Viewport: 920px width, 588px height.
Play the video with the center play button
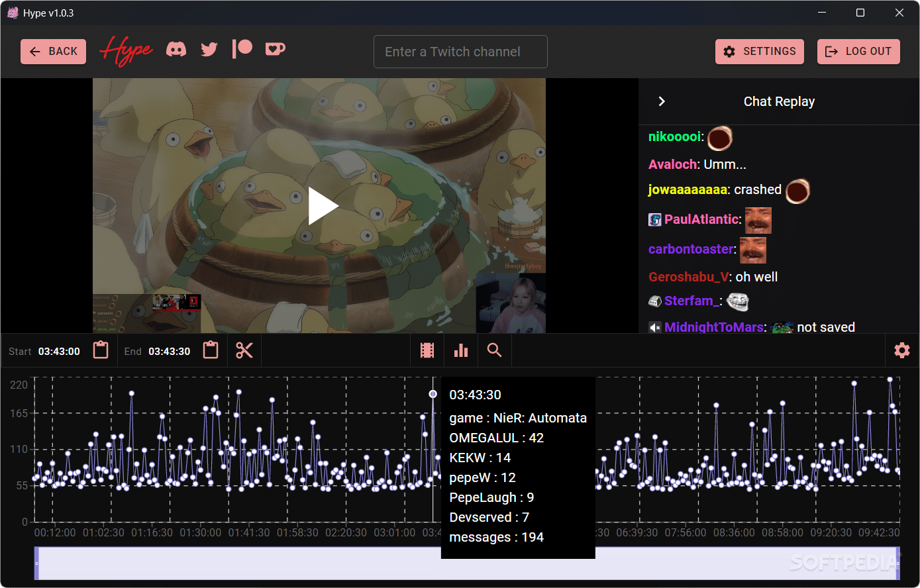coord(323,206)
